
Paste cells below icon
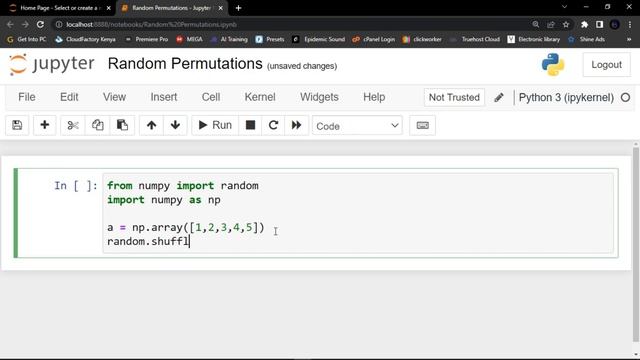click(122, 125)
